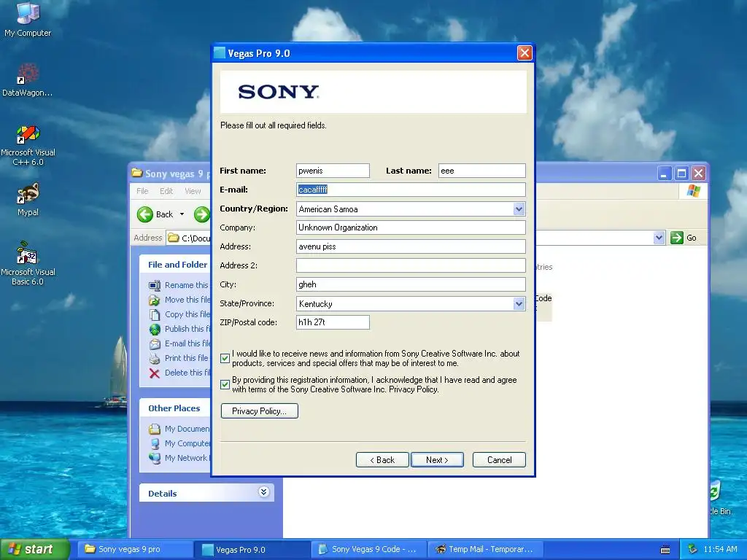747x560 pixels.
Task: Click the system clock showing 11:54 AM
Action: (720, 549)
